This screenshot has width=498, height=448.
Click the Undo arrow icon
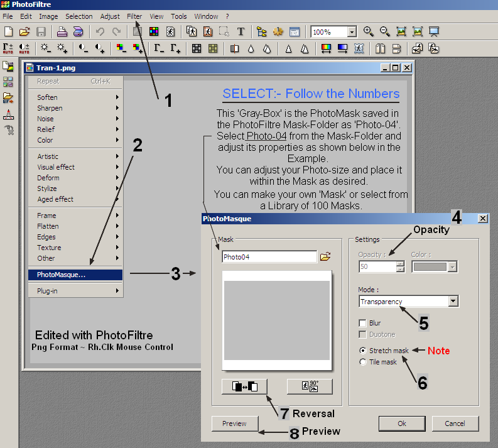(100, 31)
